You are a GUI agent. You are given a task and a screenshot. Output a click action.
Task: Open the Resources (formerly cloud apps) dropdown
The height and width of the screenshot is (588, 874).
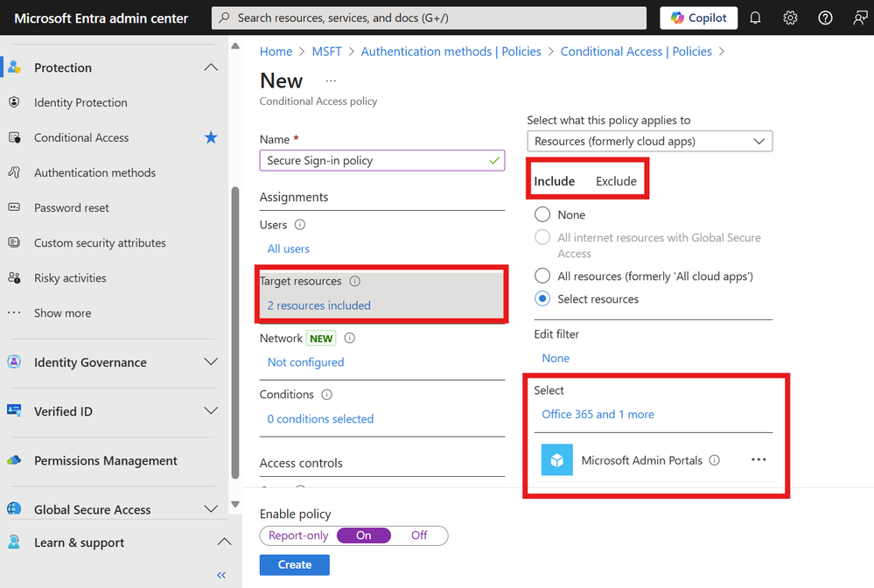pyautogui.click(x=649, y=141)
